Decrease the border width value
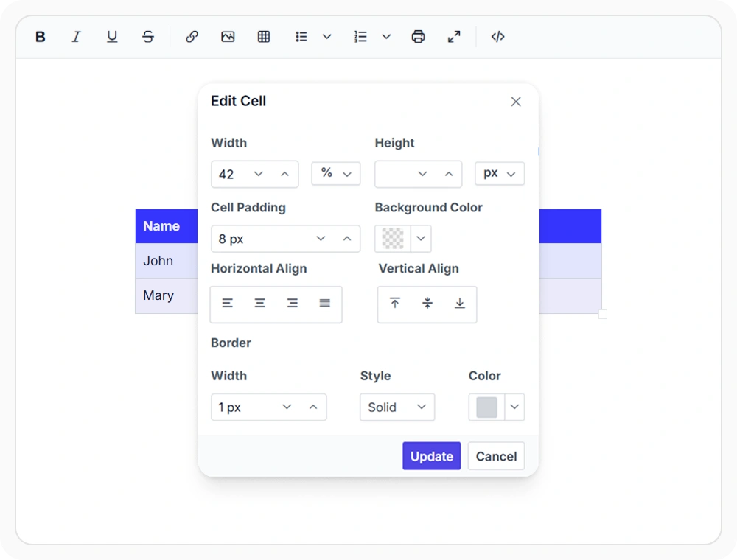This screenshot has height=560, width=737. tap(287, 407)
